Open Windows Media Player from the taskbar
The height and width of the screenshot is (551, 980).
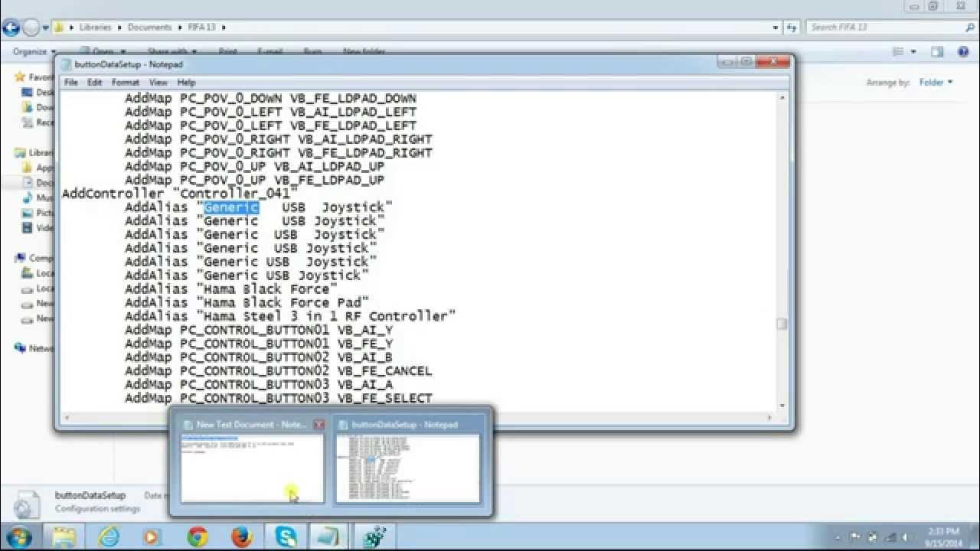[x=151, y=537]
